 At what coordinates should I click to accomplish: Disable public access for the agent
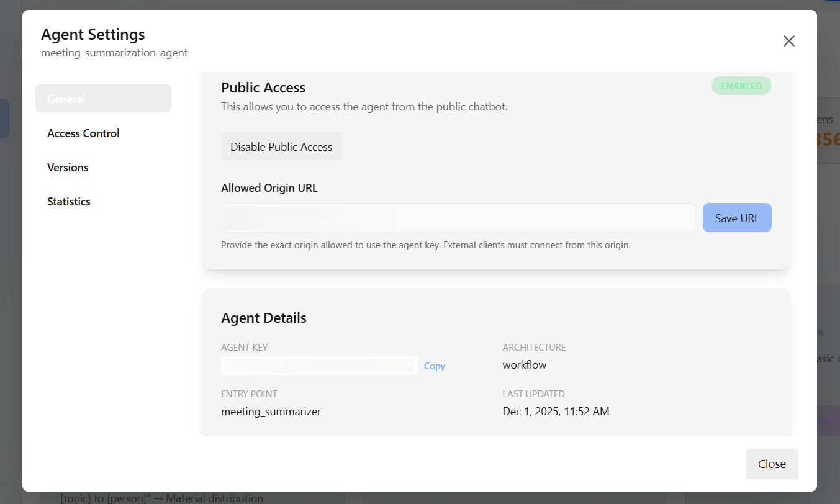[x=281, y=146]
